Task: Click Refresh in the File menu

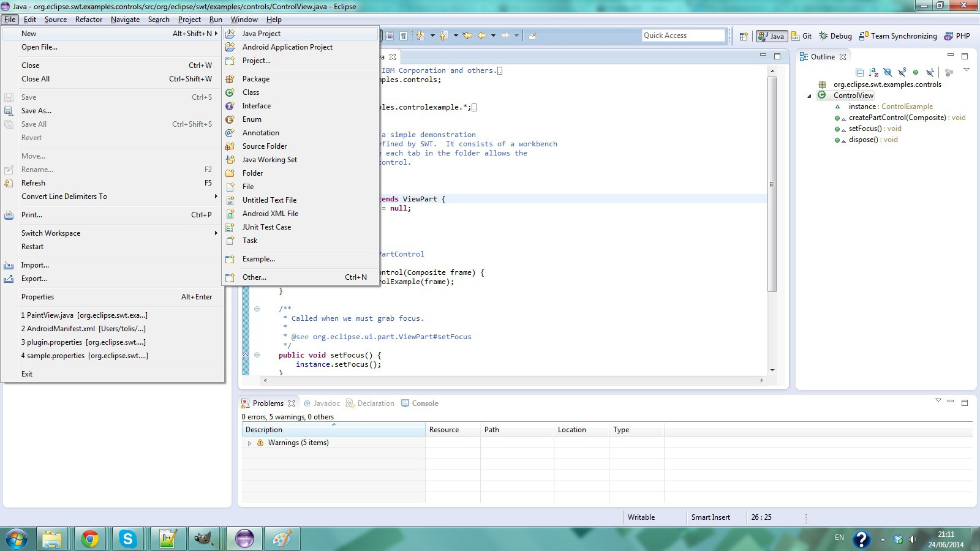Action: [x=112, y=183]
